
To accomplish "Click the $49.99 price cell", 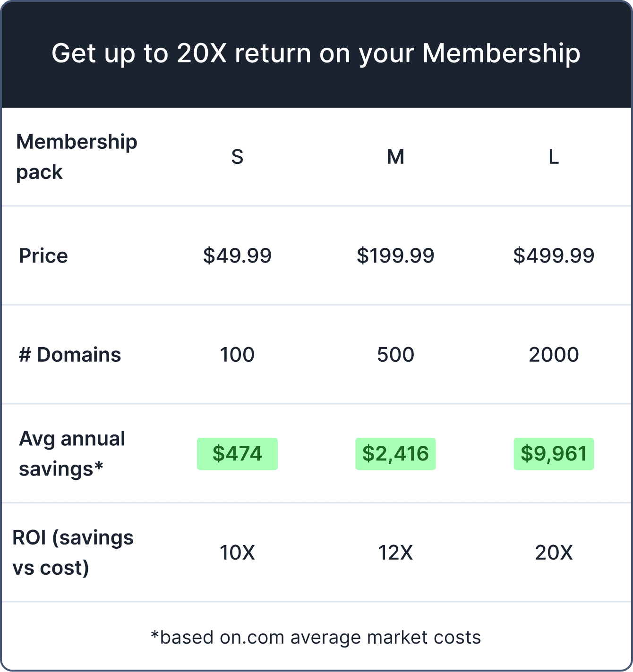I will (237, 255).
